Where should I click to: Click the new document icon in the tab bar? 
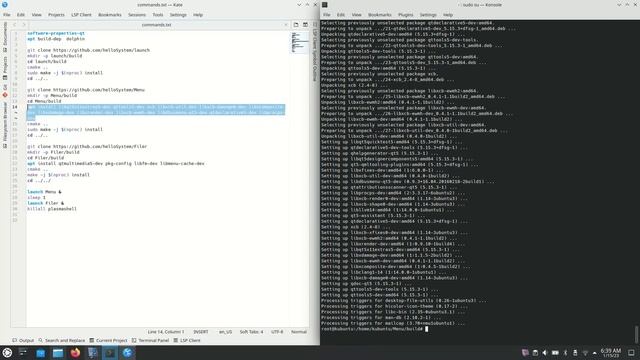click(x=296, y=25)
